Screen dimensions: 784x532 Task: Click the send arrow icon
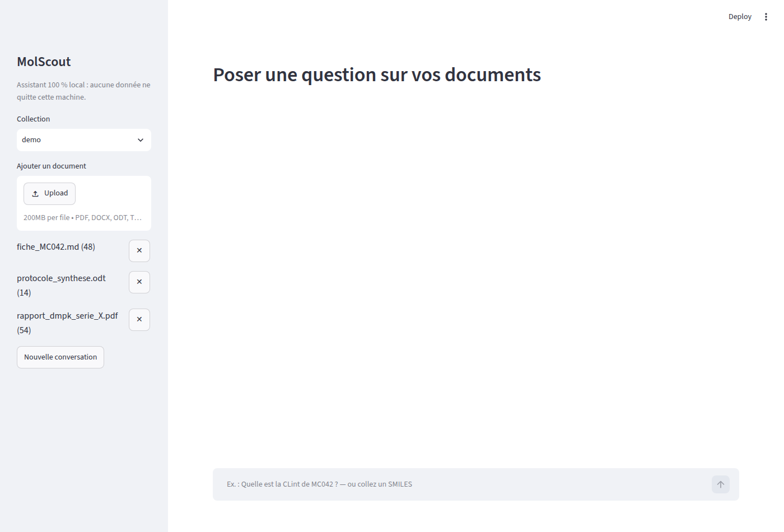(x=721, y=484)
